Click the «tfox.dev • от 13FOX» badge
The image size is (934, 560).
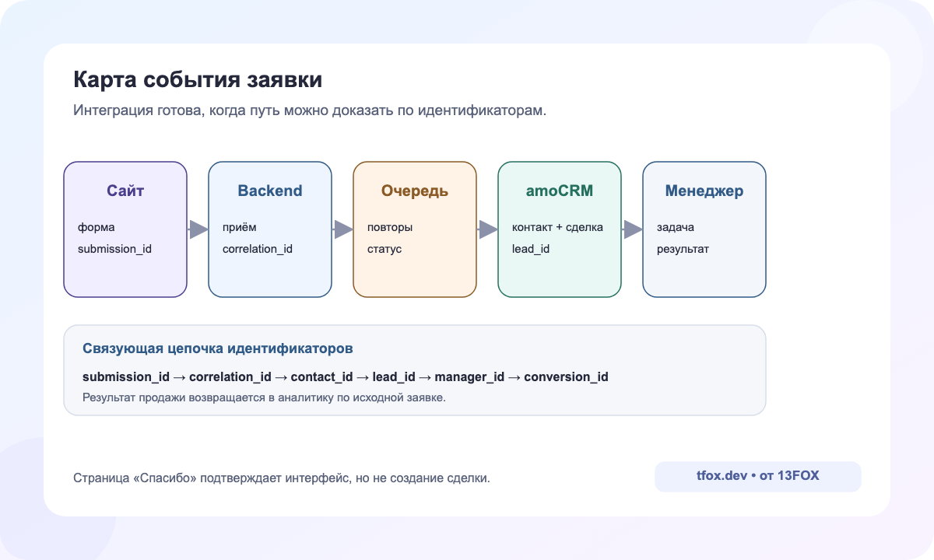(x=758, y=476)
